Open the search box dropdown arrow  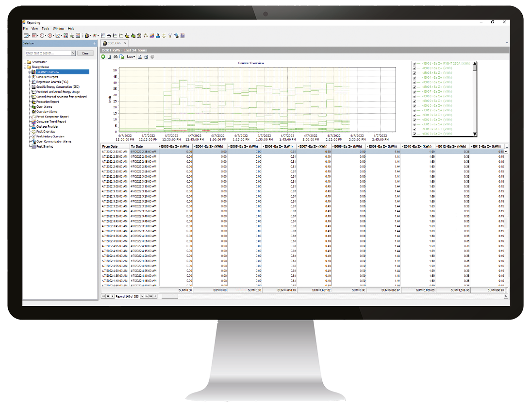pos(73,53)
